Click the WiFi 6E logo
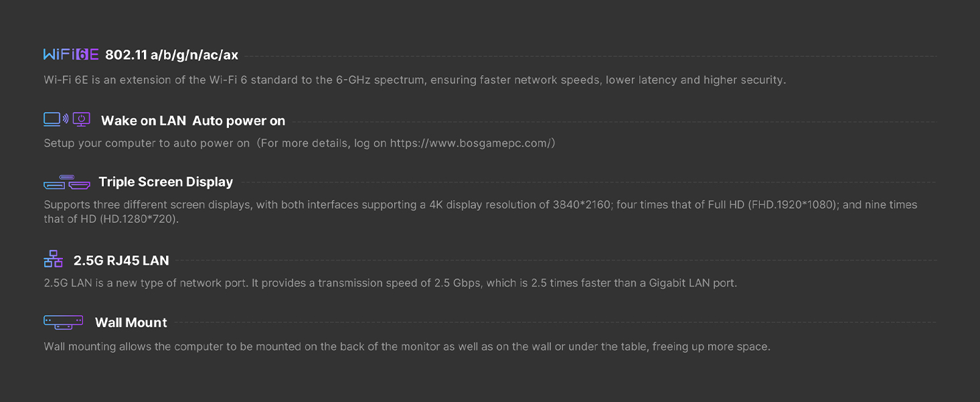This screenshot has width=980, height=402. 71,55
